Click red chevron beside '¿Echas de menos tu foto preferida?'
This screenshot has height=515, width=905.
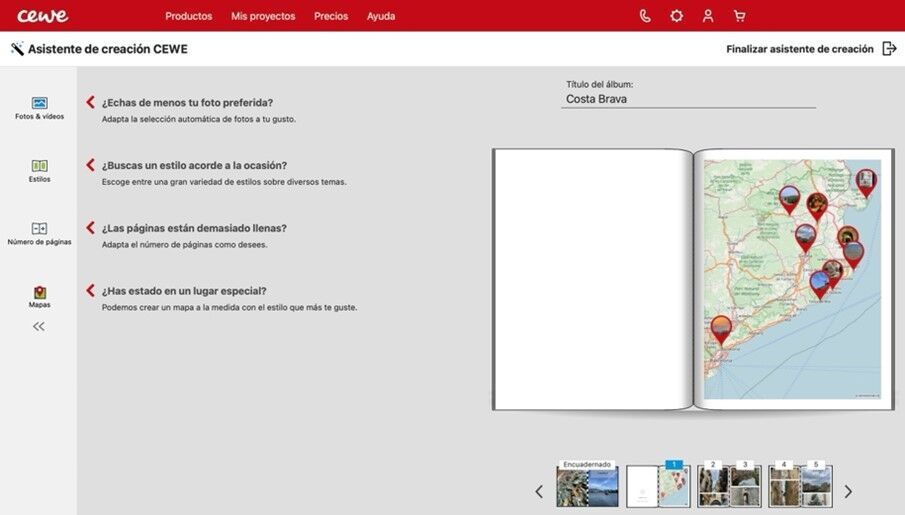pyautogui.click(x=90, y=102)
